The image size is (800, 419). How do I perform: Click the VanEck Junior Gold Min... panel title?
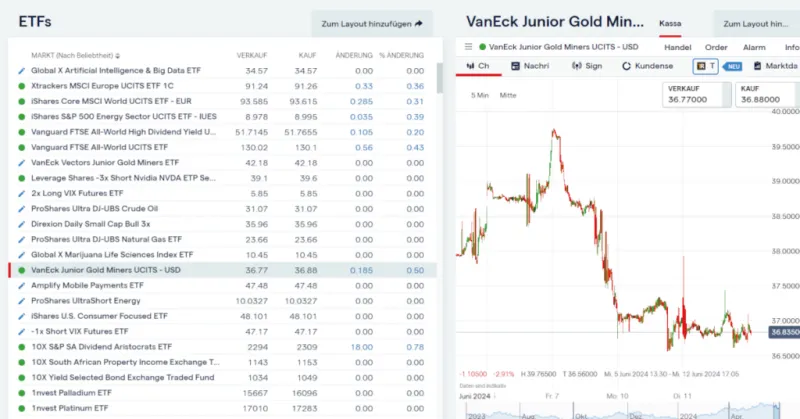click(555, 22)
